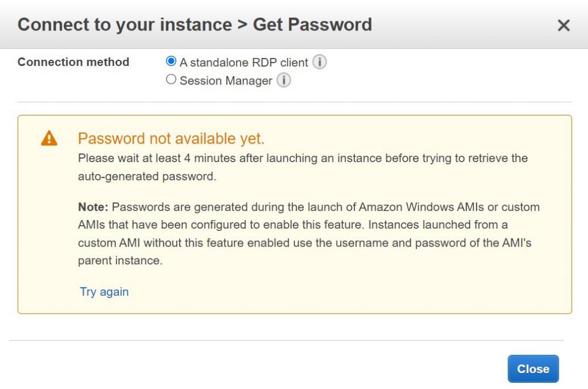Open info icon beside Session Manager

click(x=284, y=80)
